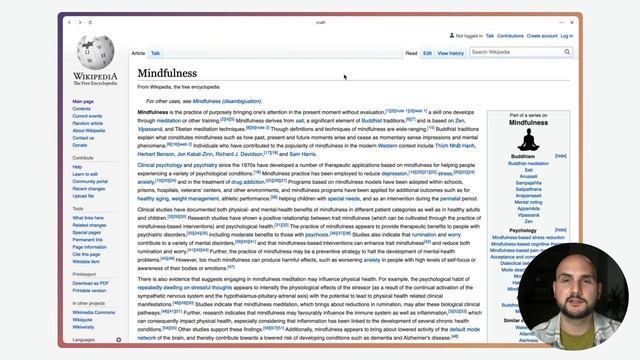
Task: Open special needs link
Action: tap(344, 199)
